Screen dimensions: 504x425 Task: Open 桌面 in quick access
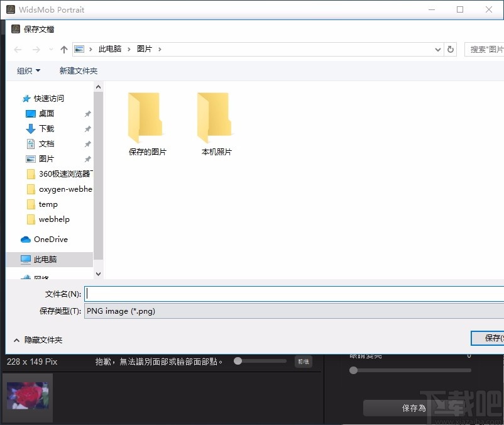point(47,114)
